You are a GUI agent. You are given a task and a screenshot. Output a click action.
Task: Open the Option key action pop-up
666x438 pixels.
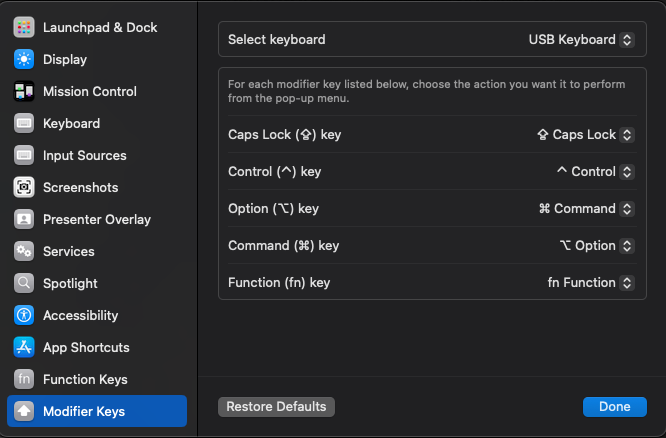pyautogui.click(x=585, y=208)
